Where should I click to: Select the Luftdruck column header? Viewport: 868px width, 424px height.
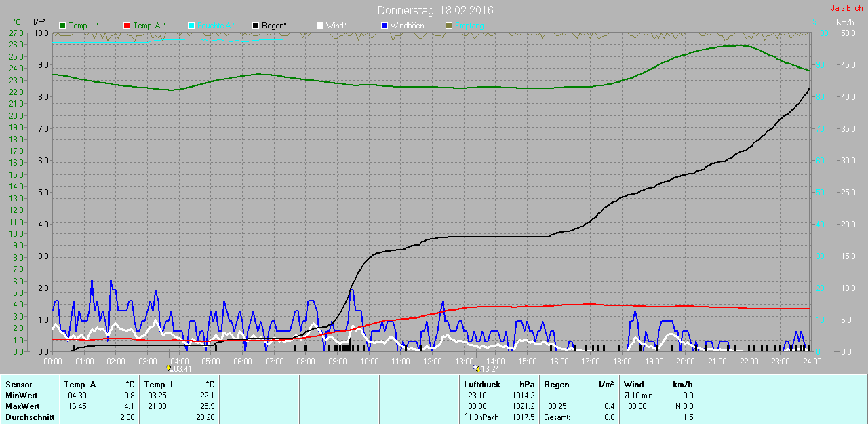(x=482, y=385)
